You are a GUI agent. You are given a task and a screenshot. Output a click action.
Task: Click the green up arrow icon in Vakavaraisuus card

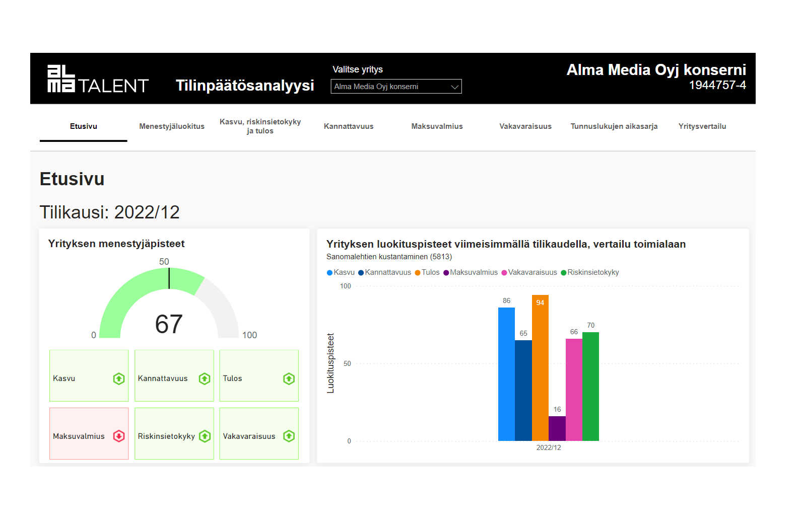pos(289,436)
